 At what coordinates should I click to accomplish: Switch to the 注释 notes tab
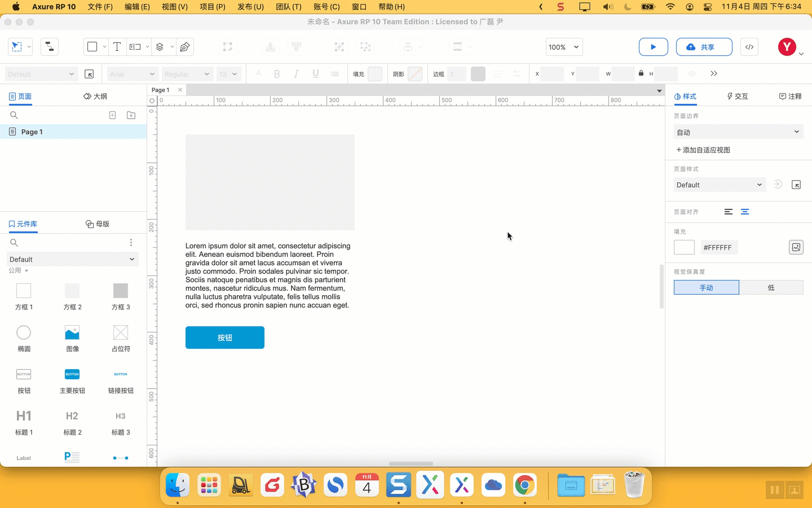[x=790, y=97]
